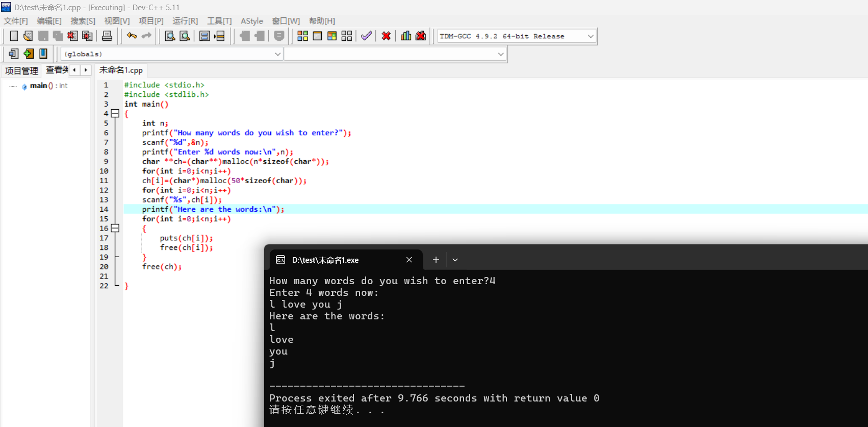
Task: Close the 未命名1.exe terminal tab
Action: [409, 260]
